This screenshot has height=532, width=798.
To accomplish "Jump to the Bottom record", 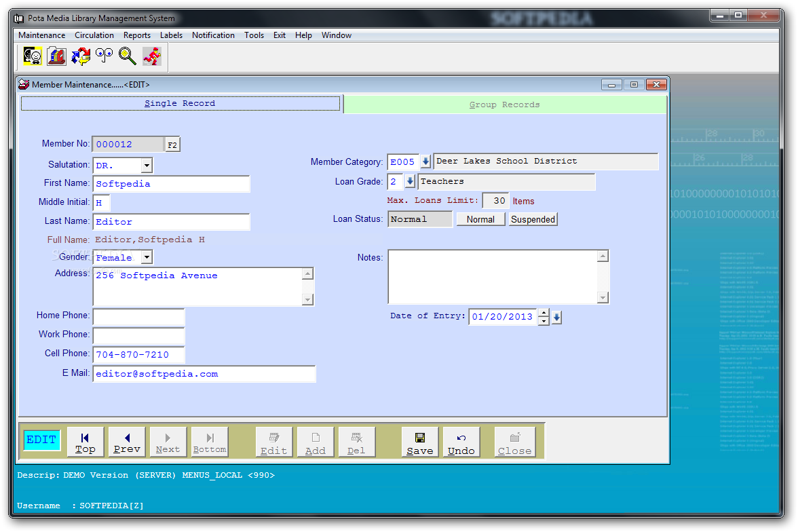I will [209, 442].
